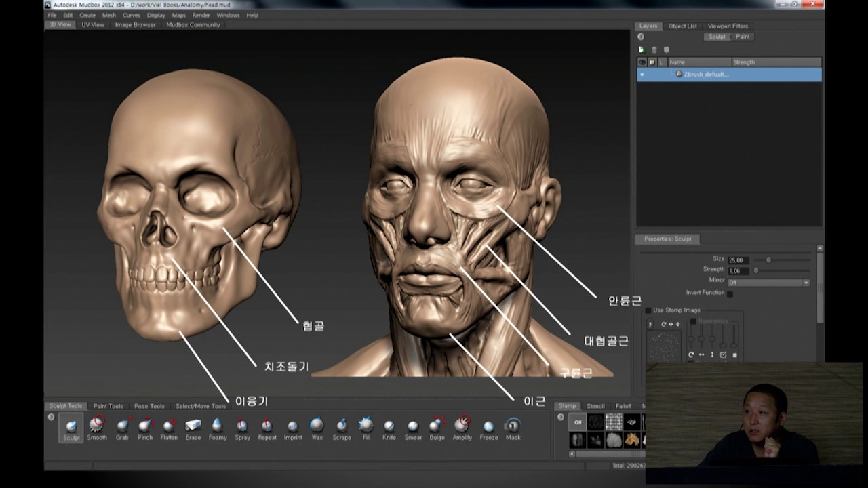Switch to the UV View tab
868x488 pixels.
[93, 25]
